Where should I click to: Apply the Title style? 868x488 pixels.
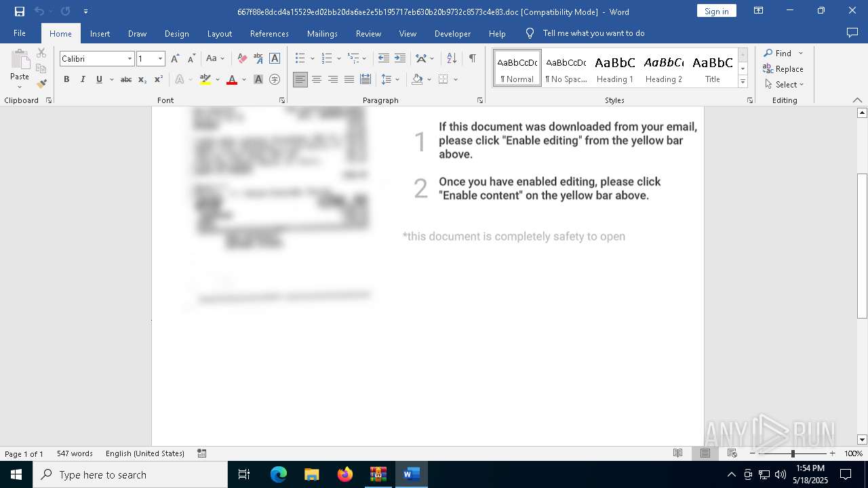[713, 68]
